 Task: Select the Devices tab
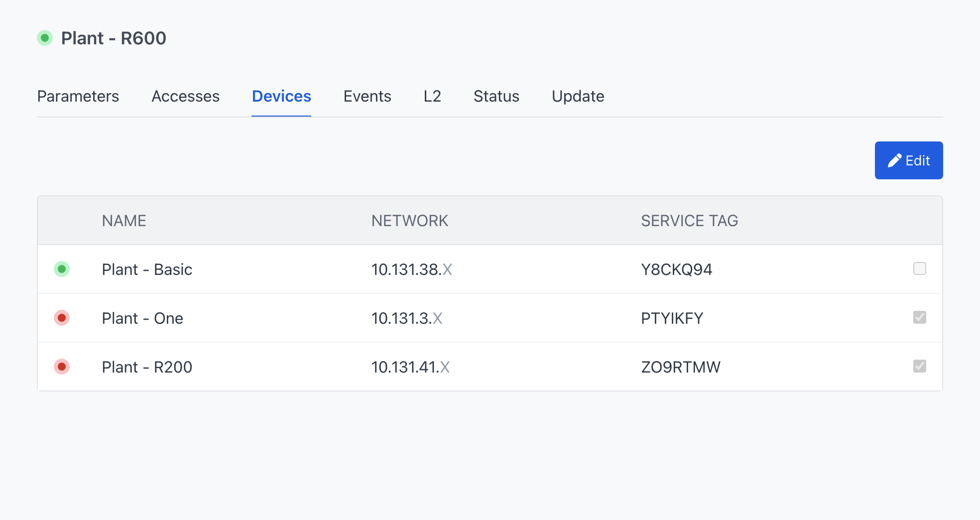281,96
